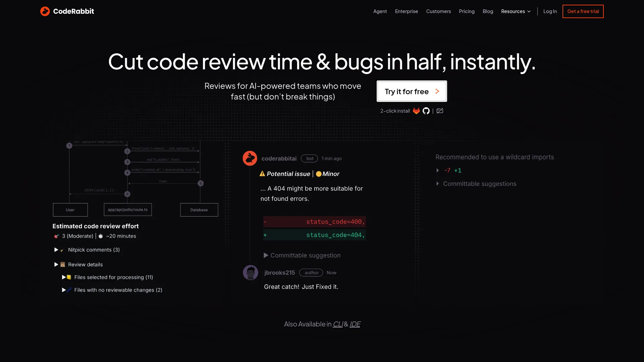Image resolution: width=644 pixels, height=362 pixels.
Task: Click the GitLab fox icon
Action: pos(416,111)
